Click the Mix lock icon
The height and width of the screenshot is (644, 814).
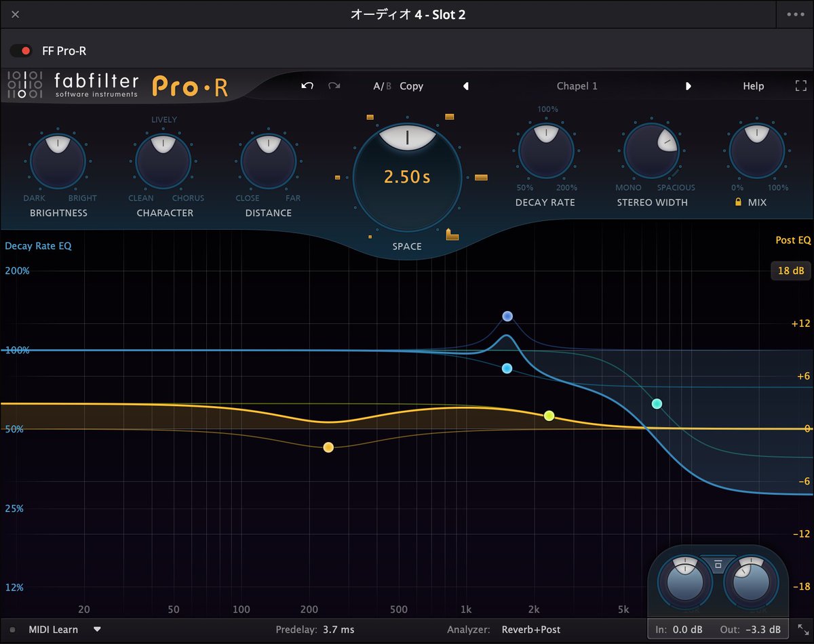click(x=738, y=202)
